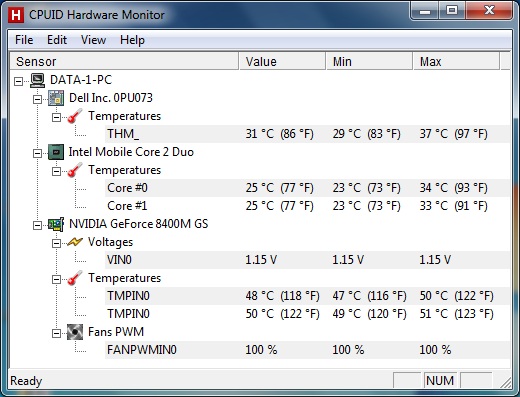
Task: Select the Core #1 sensor row
Action: (x=307, y=206)
